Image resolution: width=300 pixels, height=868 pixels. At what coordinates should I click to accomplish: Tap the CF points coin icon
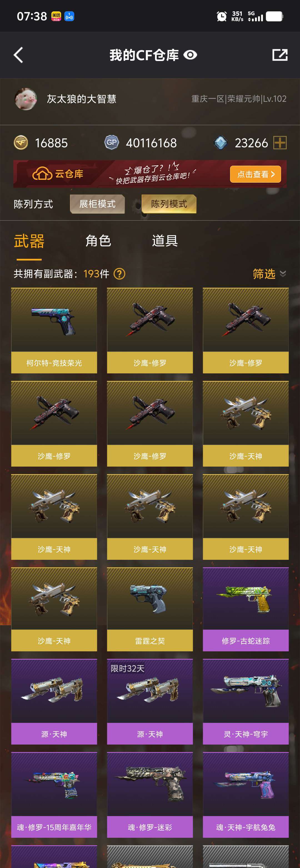click(21, 143)
